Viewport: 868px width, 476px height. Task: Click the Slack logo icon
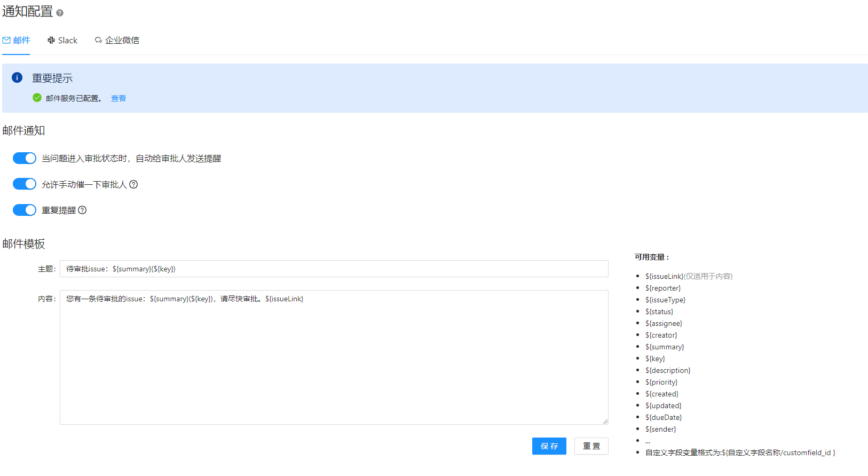(x=51, y=40)
